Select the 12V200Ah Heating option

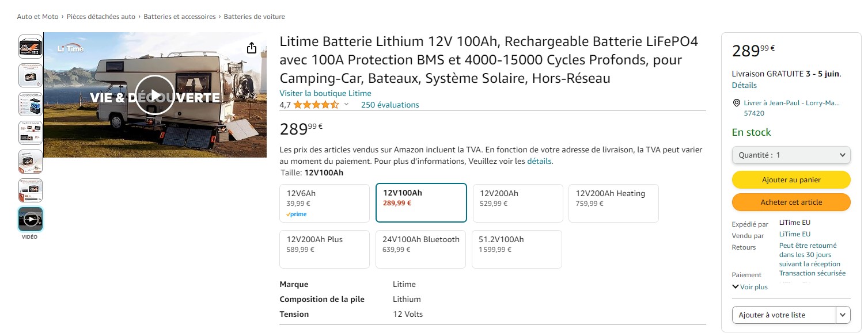coord(612,202)
